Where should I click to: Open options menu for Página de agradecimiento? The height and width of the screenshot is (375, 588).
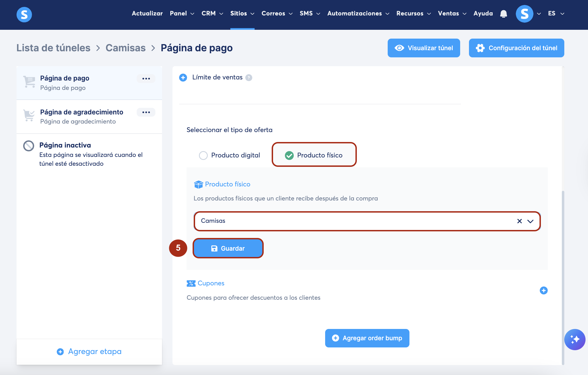(x=146, y=112)
